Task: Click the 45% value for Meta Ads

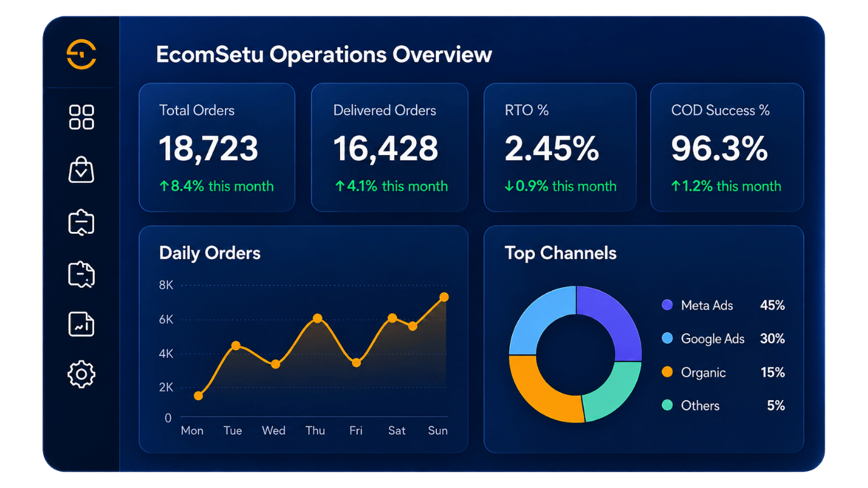Action: click(773, 305)
